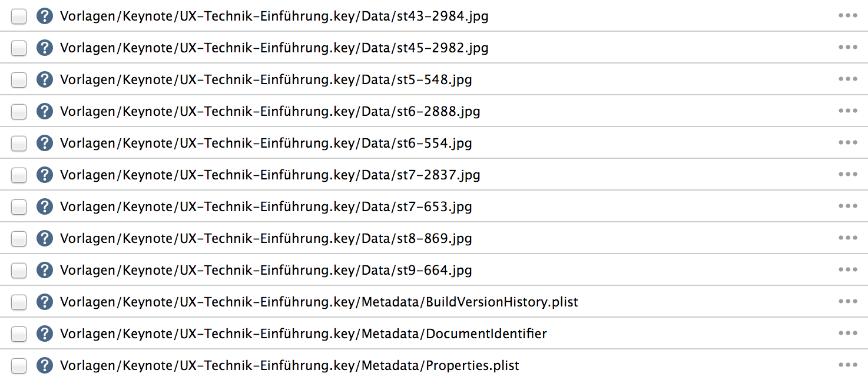Click the question-mark icon next to st6-2888.jpg
The image size is (868, 380).
coord(45,111)
